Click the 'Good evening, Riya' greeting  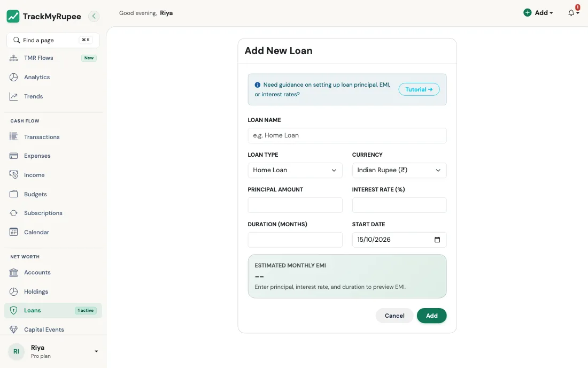[146, 13]
